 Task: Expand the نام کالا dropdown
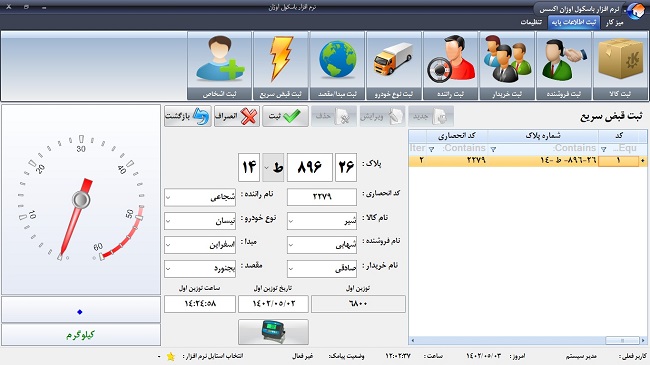[291, 221]
